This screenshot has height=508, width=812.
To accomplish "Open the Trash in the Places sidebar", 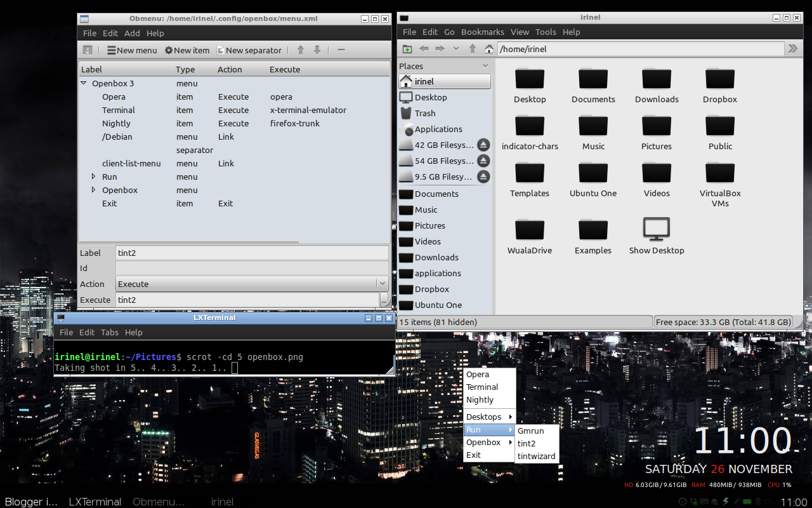I will click(x=424, y=113).
